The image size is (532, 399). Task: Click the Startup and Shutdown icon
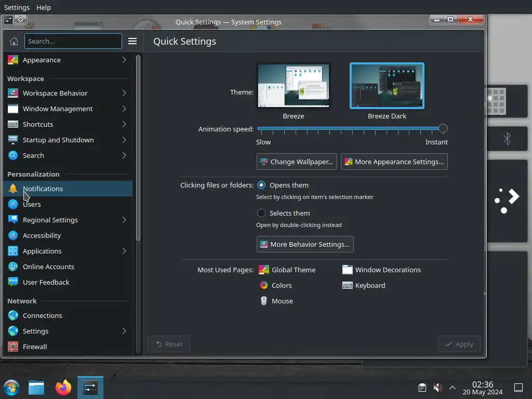tap(13, 140)
